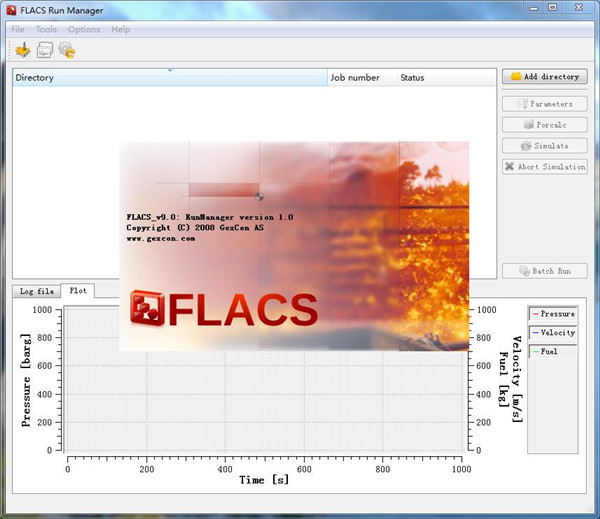This screenshot has height=519, width=600.
Task: Close the FLACS Run Manager window
Action: pyautogui.click(x=579, y=7)
